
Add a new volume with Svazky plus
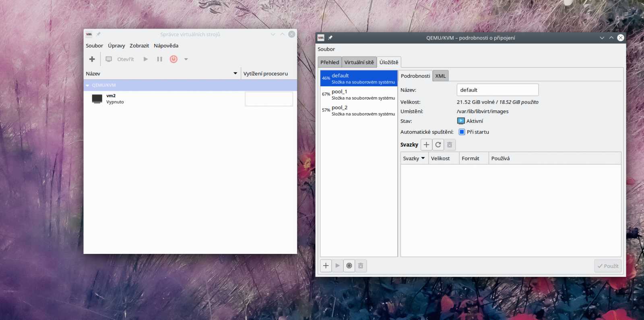pos(426,145)
